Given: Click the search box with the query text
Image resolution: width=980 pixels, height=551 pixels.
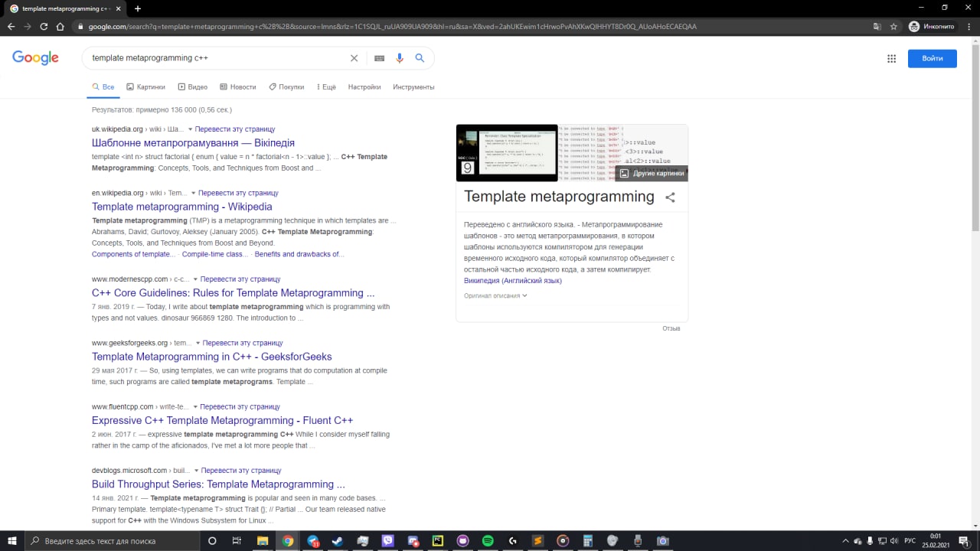Looking at the screenshot, I should (218, 58).
